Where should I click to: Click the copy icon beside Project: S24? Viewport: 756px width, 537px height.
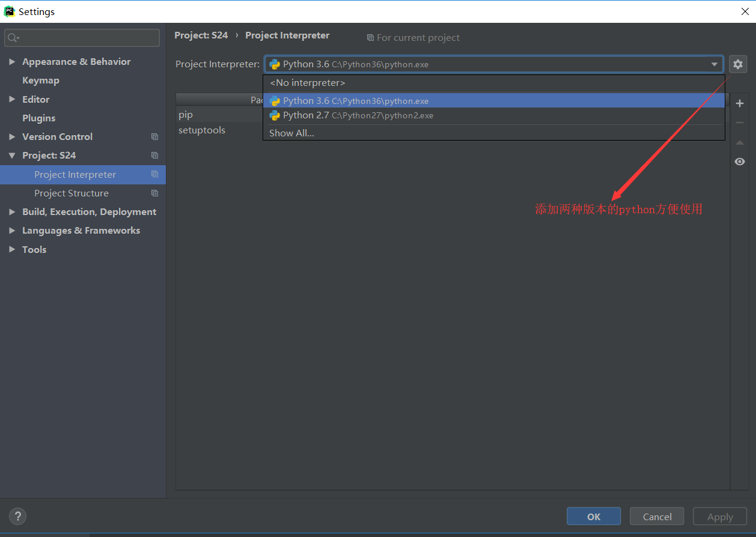154,156
